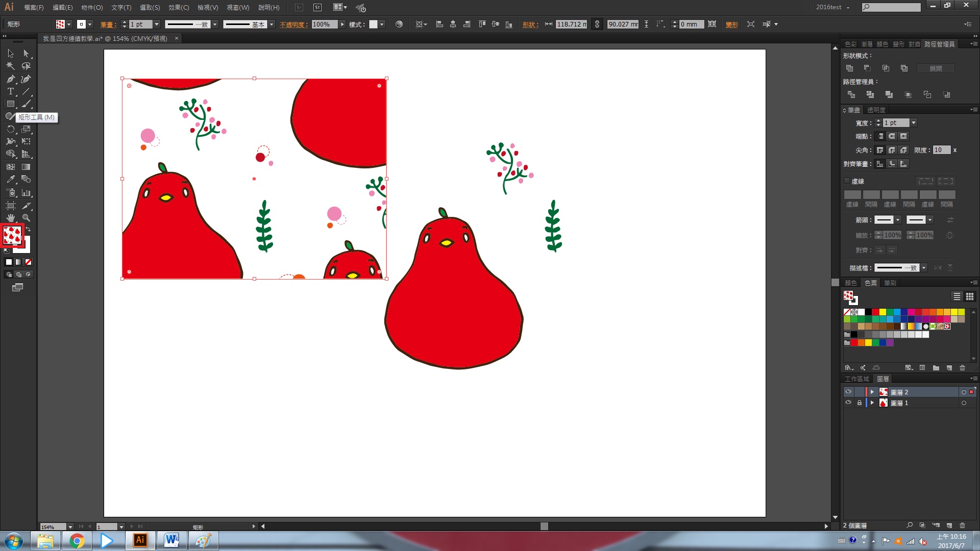Click Unite shape mode in Pathfinder
980x551 pixels.
pos(849,68)
